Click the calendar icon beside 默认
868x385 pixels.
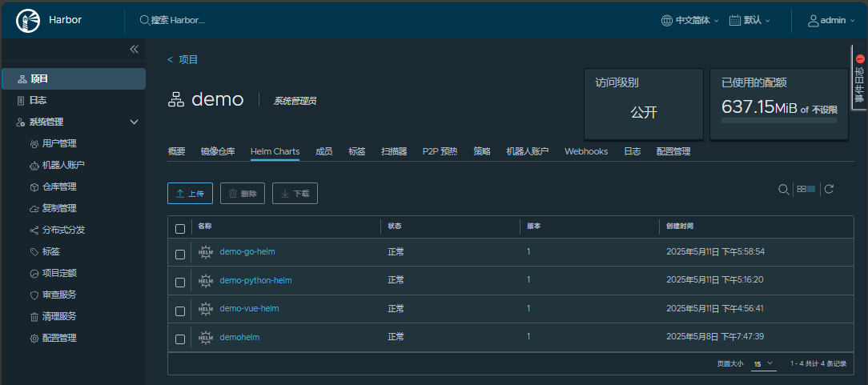(735, 21)
